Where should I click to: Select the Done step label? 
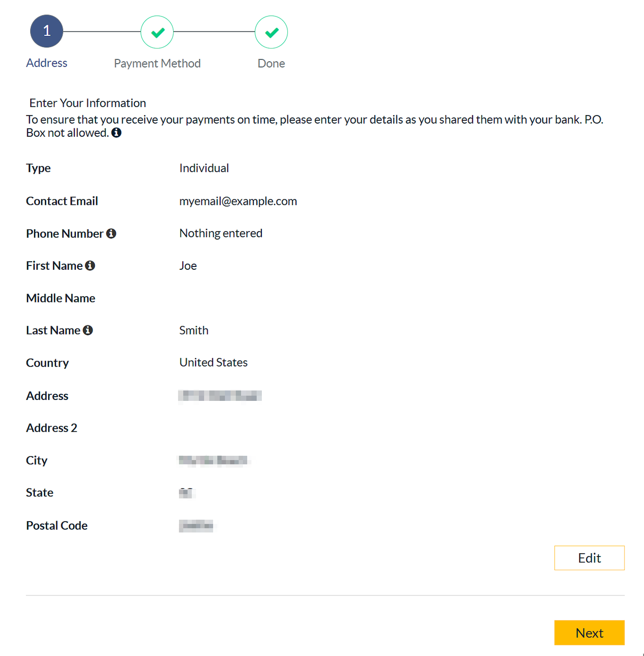(x=271, y=63)
